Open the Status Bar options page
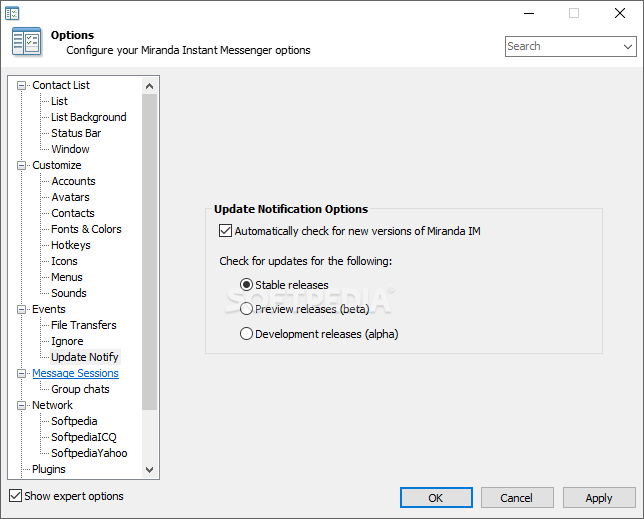Viewport: 644px width, 519px height. tap(76, 133)
